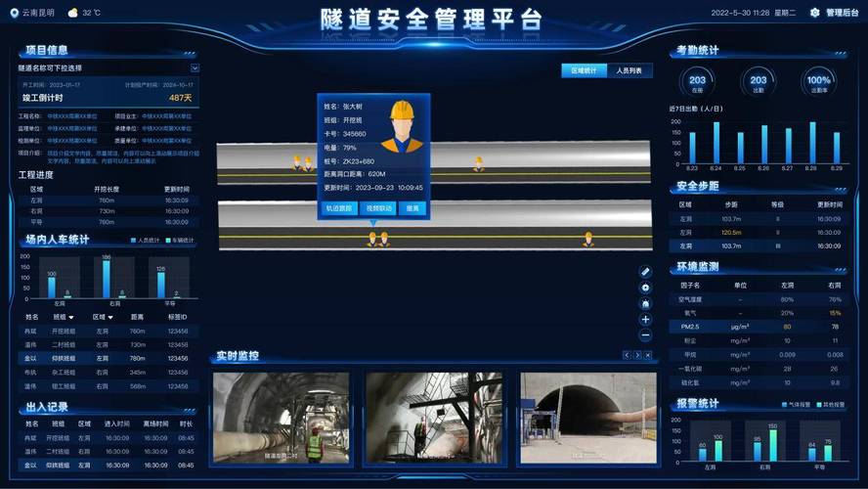Open the middle live camera feed with stairs
This screenshot has height=489, width=868.
(x=434, y=418)
